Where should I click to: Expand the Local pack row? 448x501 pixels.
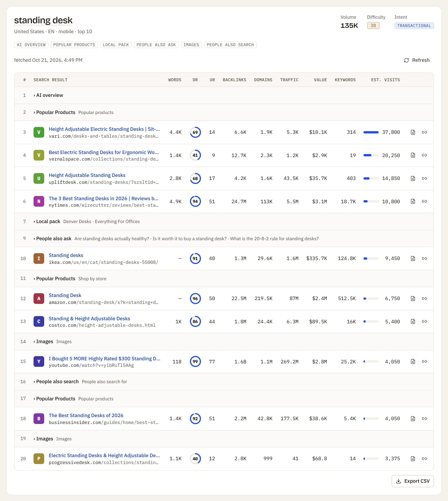224,222
